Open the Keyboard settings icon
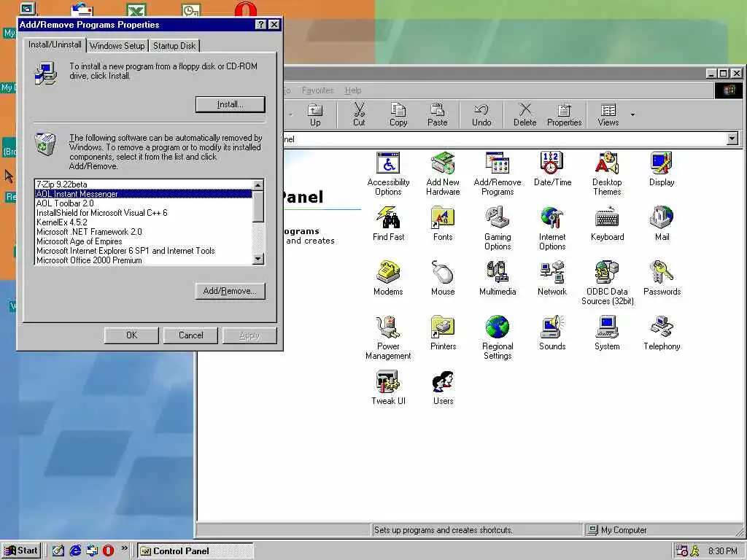Screen dimensions: 747x560 607,224
